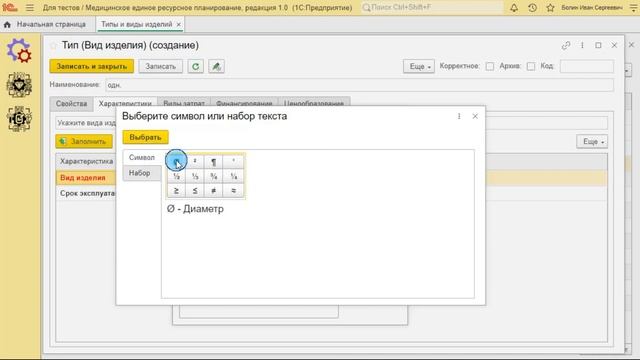Add form to favorites with star icon
640x360 pixels.
pyautogui.click(x=54, y=45)
